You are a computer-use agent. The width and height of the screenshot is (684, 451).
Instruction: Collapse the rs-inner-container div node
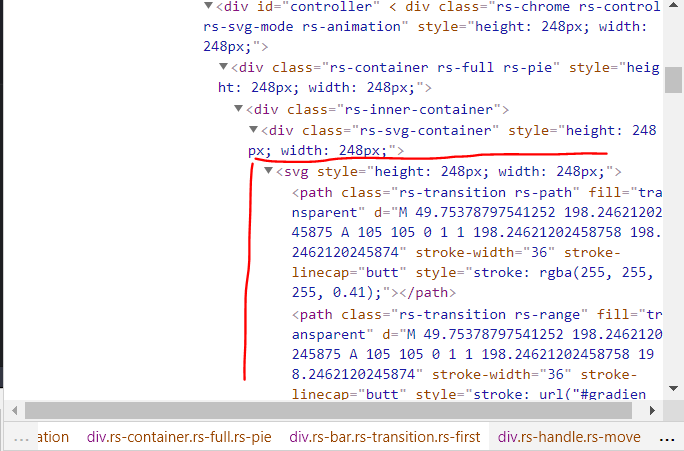(x=238, y=109)
